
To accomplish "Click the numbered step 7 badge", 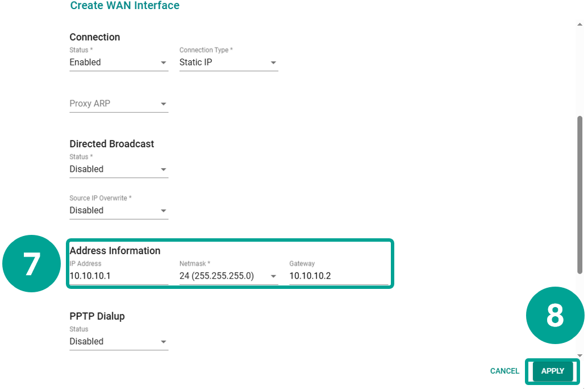I will pos(32,264).
